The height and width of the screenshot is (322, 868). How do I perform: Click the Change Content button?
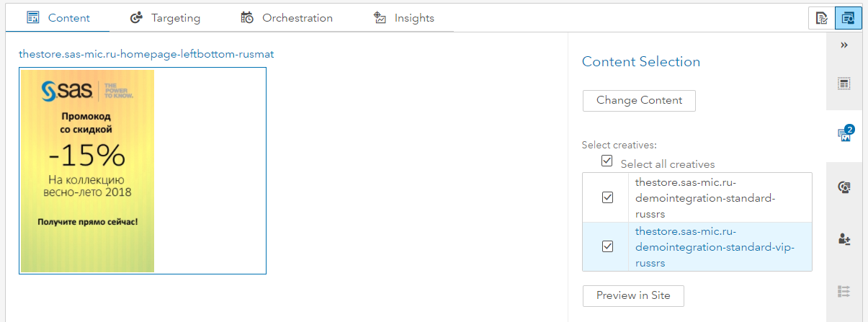639,101
